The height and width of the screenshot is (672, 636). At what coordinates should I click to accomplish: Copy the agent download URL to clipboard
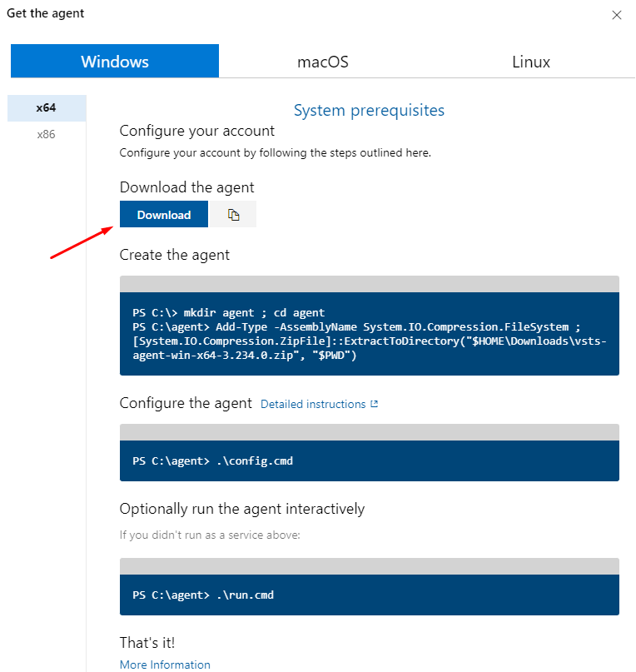click(x=233, y=215)
